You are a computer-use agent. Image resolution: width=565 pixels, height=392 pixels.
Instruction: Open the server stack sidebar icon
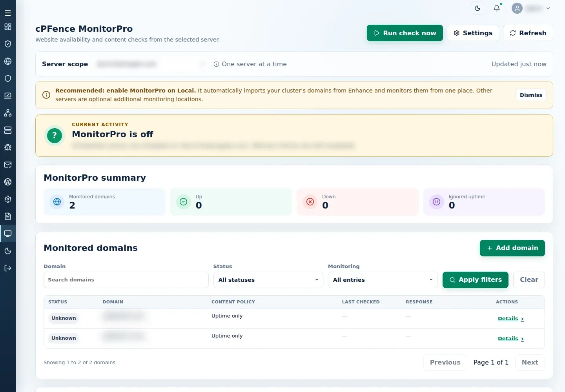(x=8, y=130)
